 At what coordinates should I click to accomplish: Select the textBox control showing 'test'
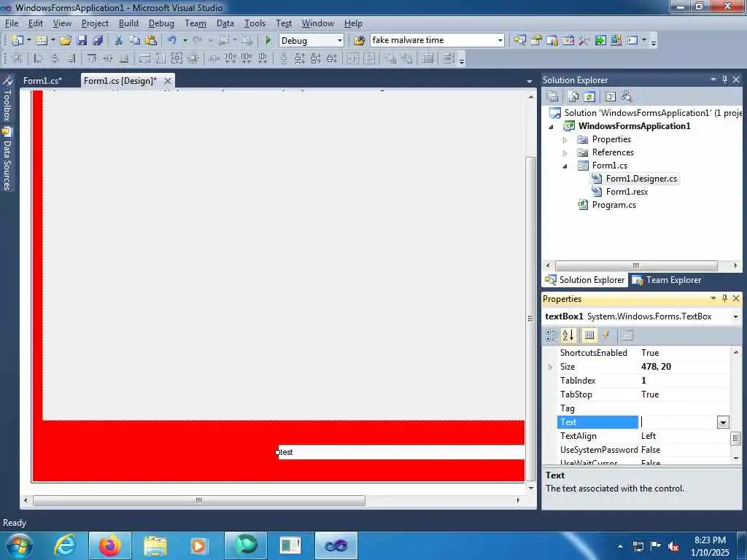401,452
